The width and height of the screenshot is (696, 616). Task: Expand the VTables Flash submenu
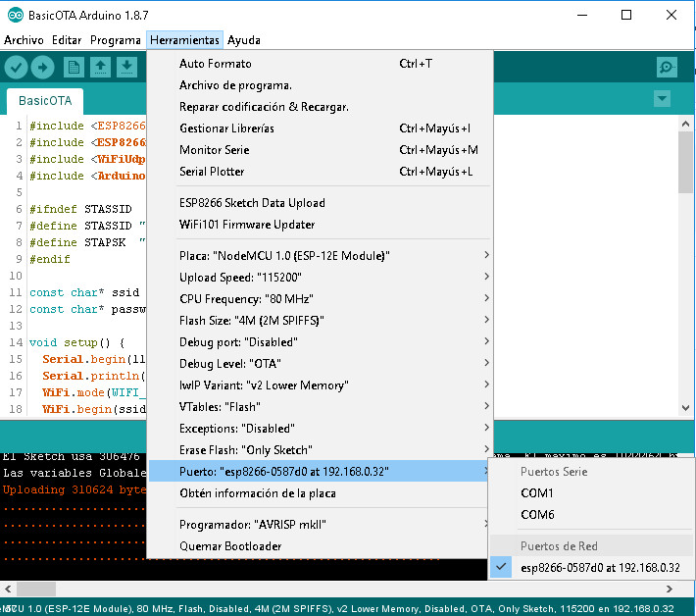click(320, 407)
